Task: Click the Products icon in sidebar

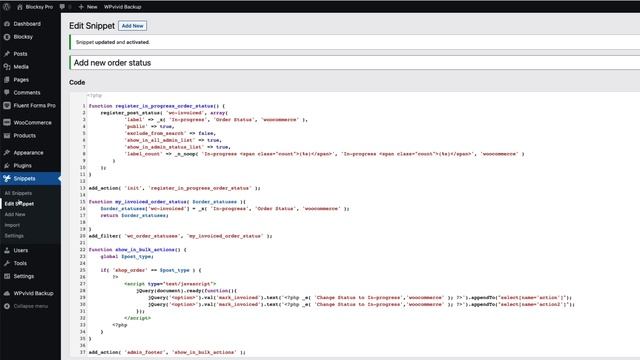Action: tap(7, 136)
